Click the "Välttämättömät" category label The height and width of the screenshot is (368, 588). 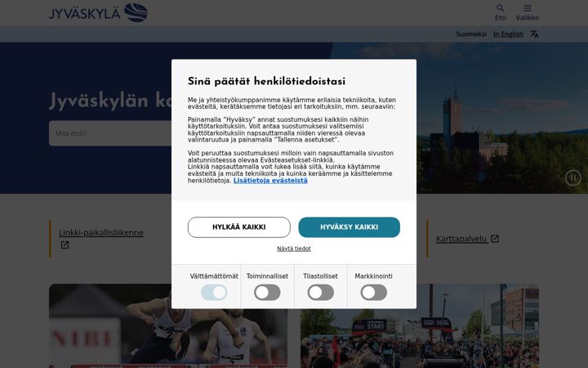(214, 276)
